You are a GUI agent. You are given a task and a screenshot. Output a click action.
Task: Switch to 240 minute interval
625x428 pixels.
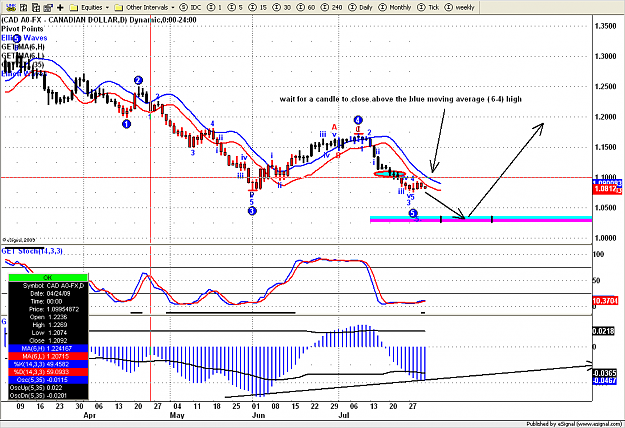[331, 7]
